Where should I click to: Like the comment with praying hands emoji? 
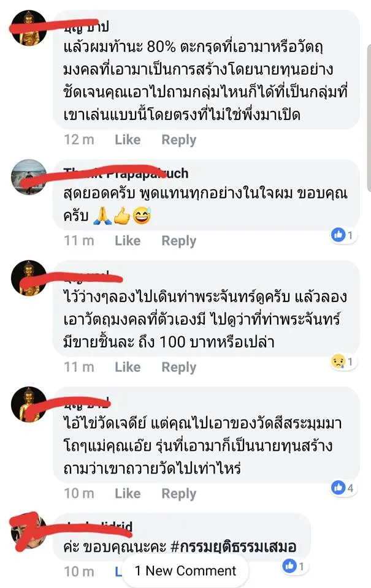click(x=128, y=240)
